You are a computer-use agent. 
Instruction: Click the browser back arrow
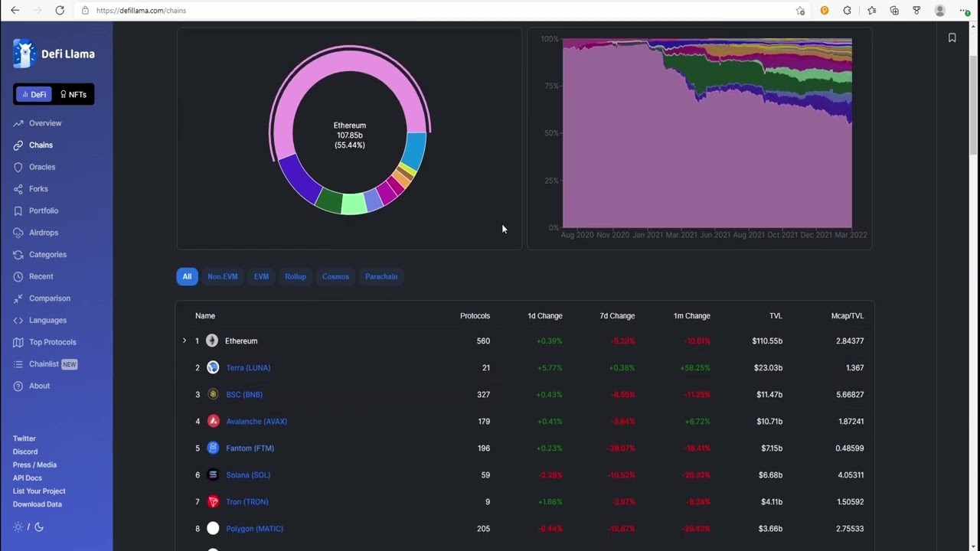(x=15, y=10)
